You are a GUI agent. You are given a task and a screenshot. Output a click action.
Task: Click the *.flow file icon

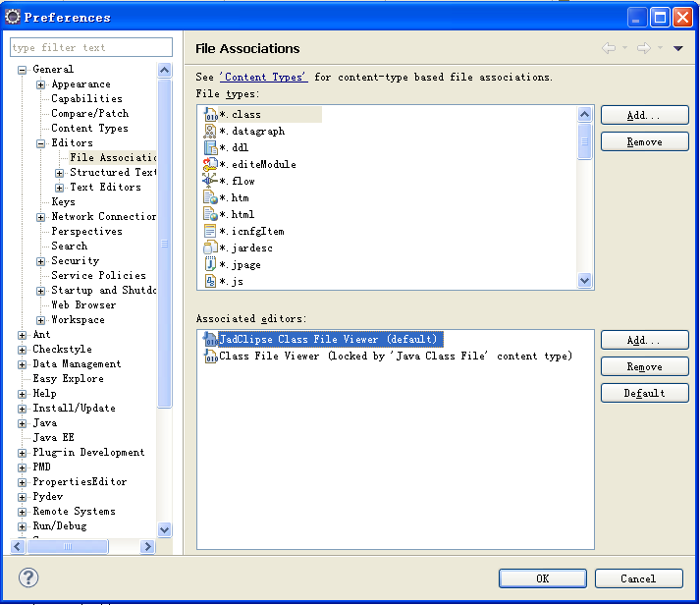[x=210, y=181]
